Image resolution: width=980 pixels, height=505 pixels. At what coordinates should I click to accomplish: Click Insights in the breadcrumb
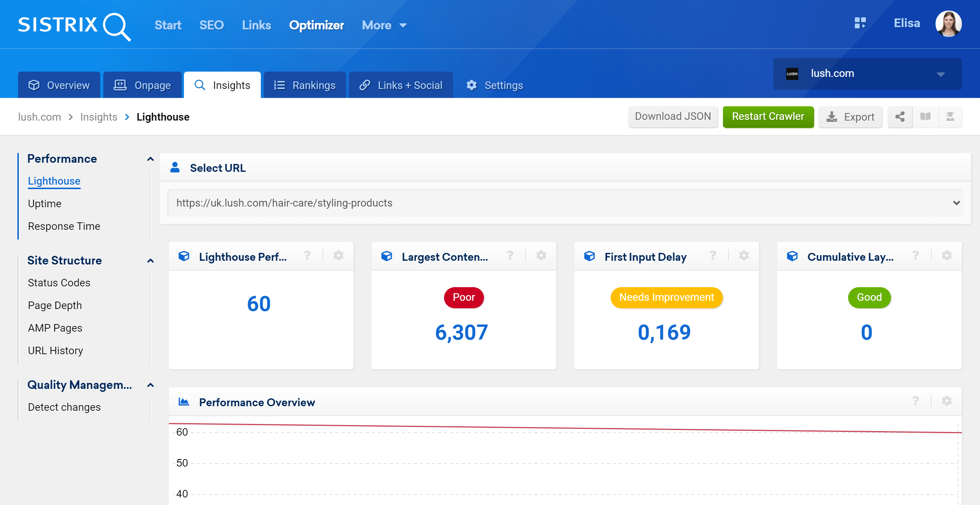[98, 117]
